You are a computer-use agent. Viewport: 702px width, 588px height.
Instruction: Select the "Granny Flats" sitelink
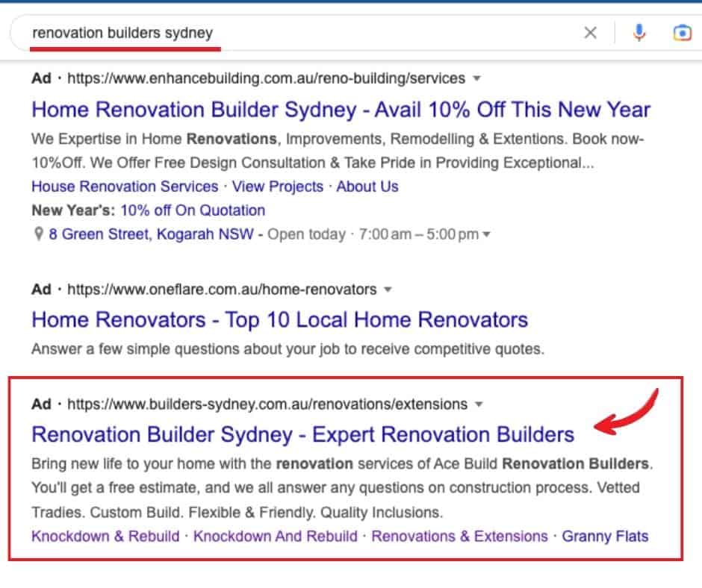coord(605,536)
